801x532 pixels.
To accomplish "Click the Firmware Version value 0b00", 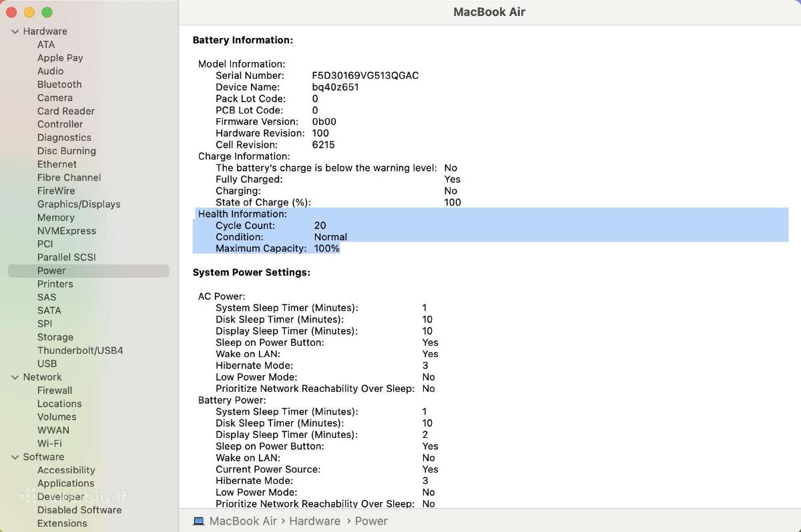I will tap(324, 122).
